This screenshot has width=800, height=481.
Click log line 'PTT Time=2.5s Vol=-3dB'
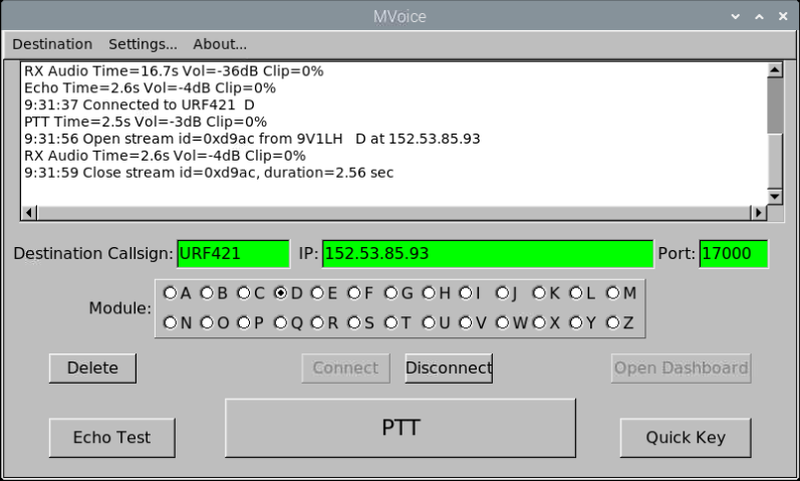tap(145, 122)
